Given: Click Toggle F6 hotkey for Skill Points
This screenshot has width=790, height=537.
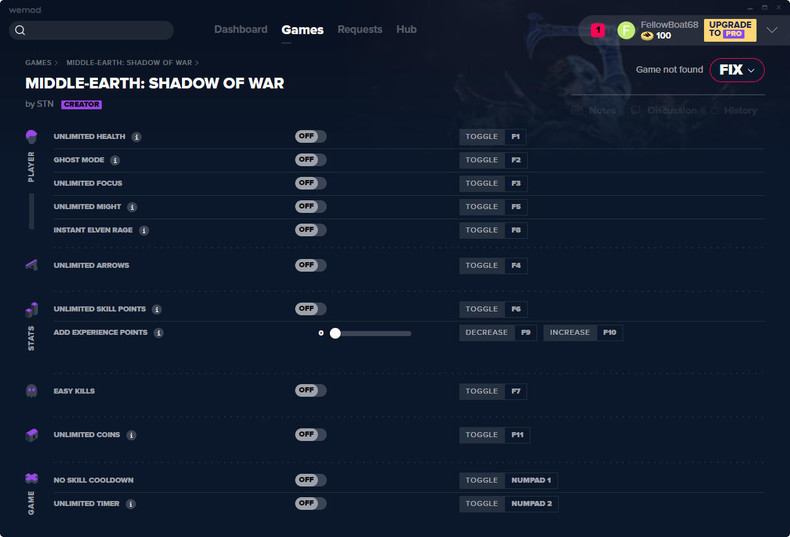Looking at the screenshot, I should [x=493, y=309].
